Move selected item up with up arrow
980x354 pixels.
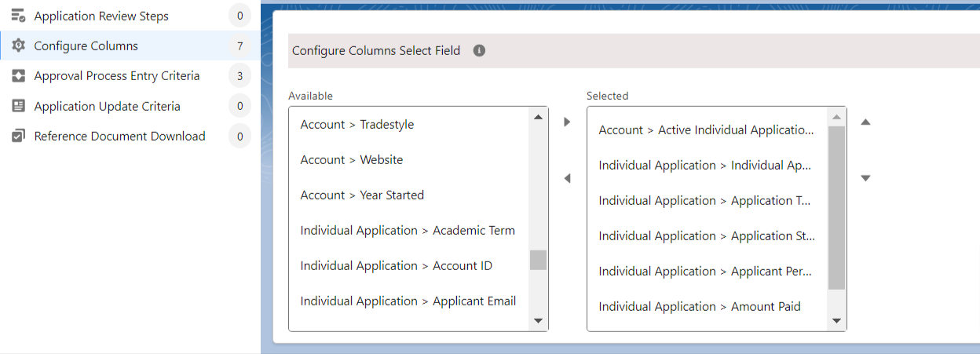[x=865, y=122]
